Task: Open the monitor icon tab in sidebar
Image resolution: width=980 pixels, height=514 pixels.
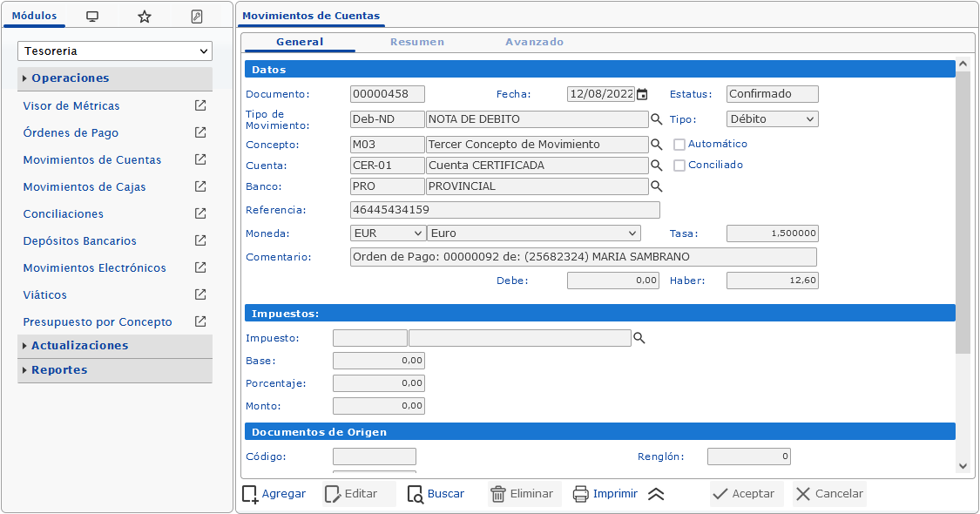Action: (92, 17)
